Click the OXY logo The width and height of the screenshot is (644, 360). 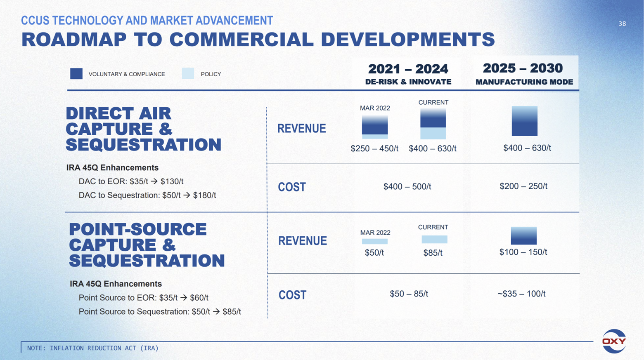point(614,341)
